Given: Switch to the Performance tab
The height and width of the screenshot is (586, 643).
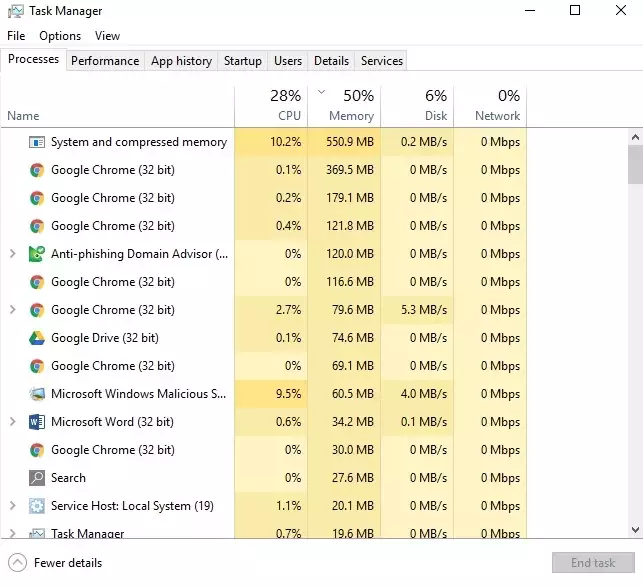Looking at the screenshot, I should [105, 61].
